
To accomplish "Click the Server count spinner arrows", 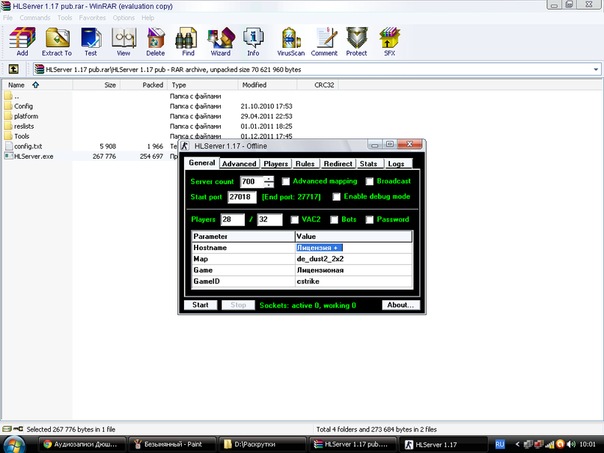I will click(269, 181).
